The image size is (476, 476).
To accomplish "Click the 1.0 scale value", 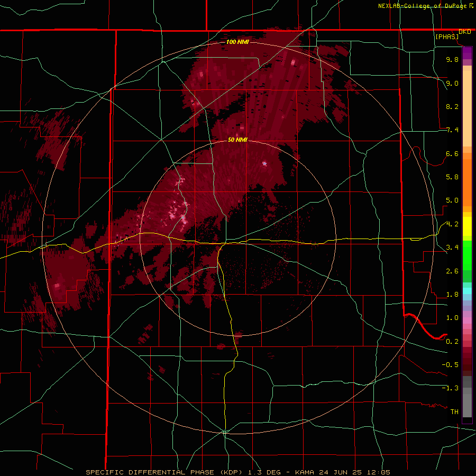I will (x=452, y=318).
